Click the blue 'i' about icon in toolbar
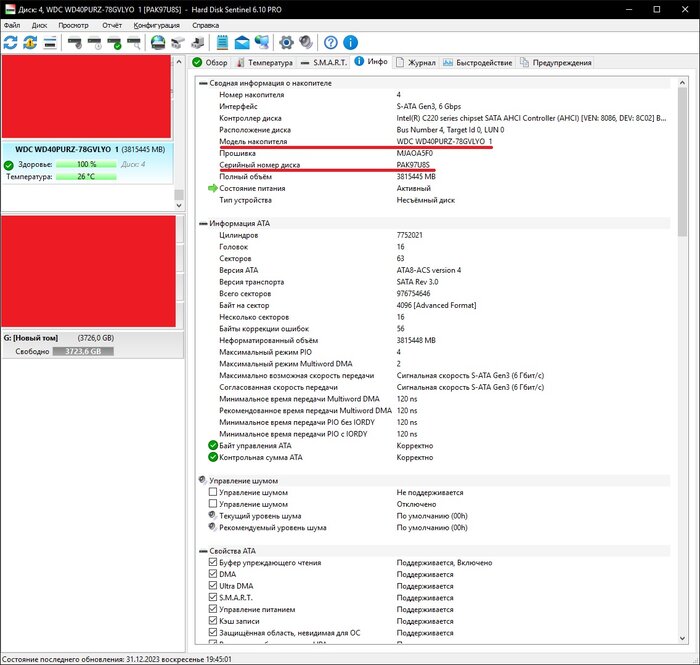Screen dimensions: 700x665 [x=350, y=43]
